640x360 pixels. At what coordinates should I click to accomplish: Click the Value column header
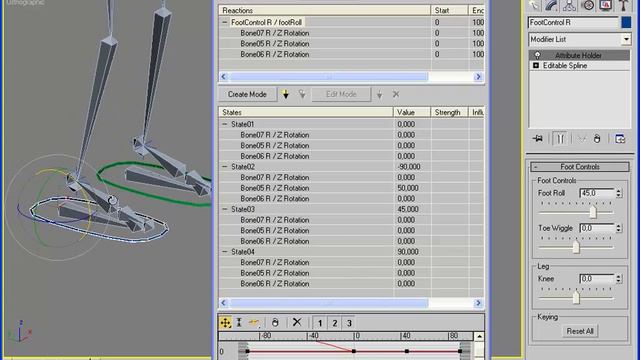point(412,112)
